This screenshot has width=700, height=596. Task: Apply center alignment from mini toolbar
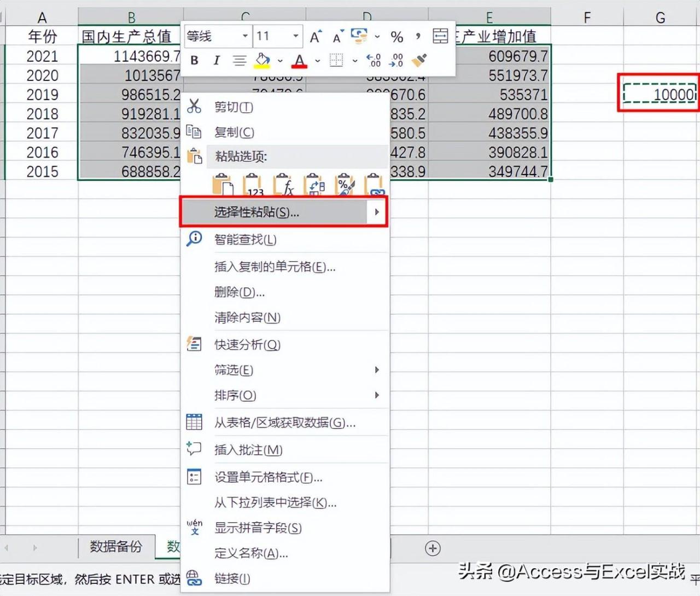coord(239,60)
